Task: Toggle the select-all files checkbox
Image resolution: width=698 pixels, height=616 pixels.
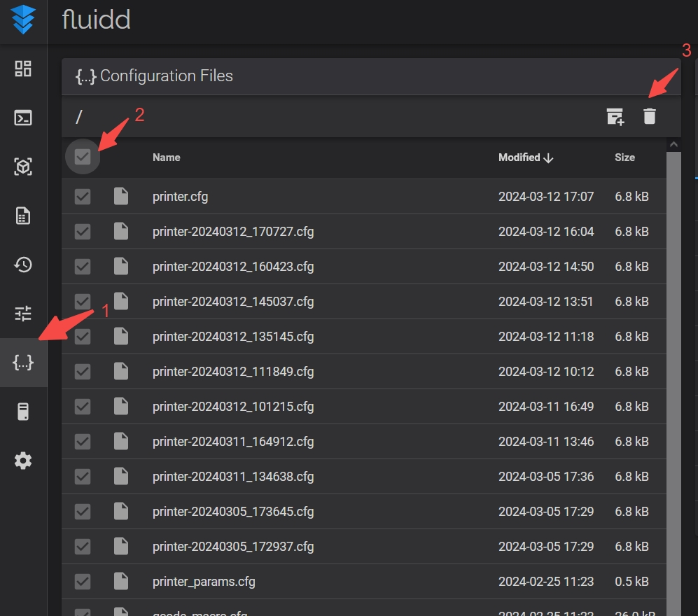Action: [x=82, y=157]
